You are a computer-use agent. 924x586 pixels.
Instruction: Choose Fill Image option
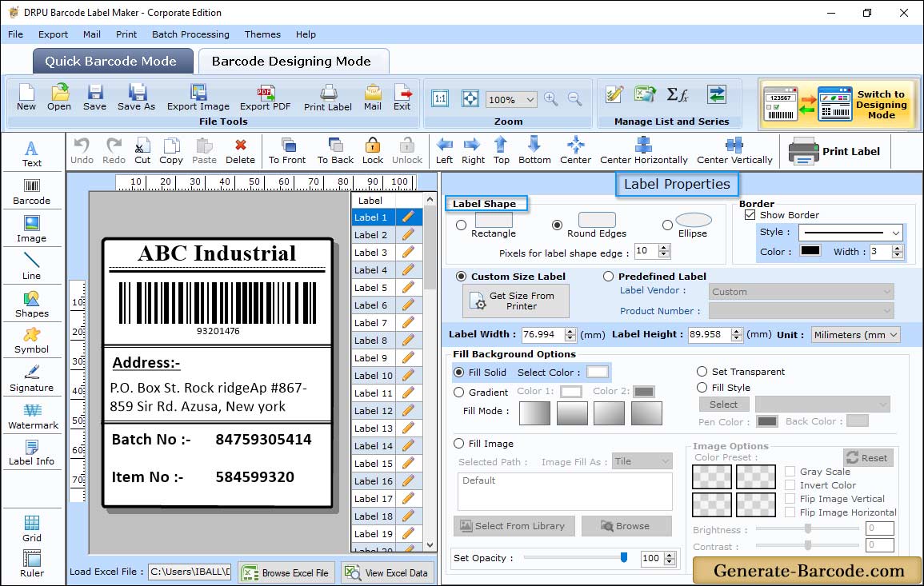coord(459,444)
